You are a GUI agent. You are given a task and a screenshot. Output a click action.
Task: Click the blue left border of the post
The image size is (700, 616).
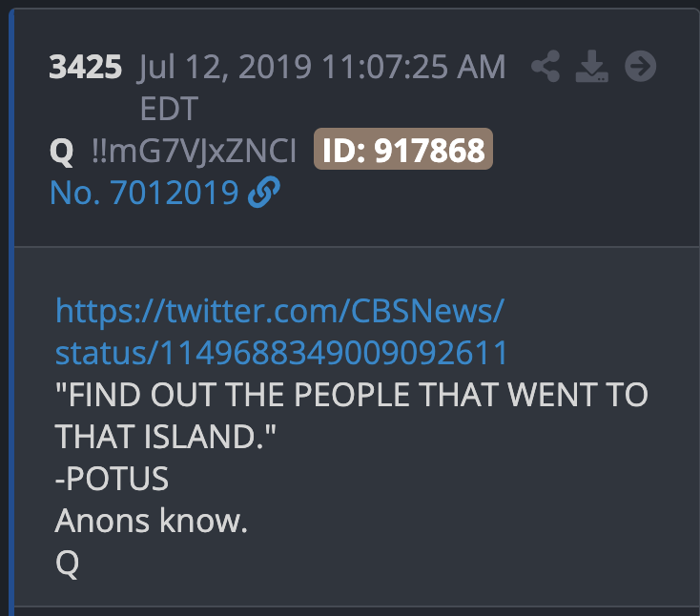11,313
